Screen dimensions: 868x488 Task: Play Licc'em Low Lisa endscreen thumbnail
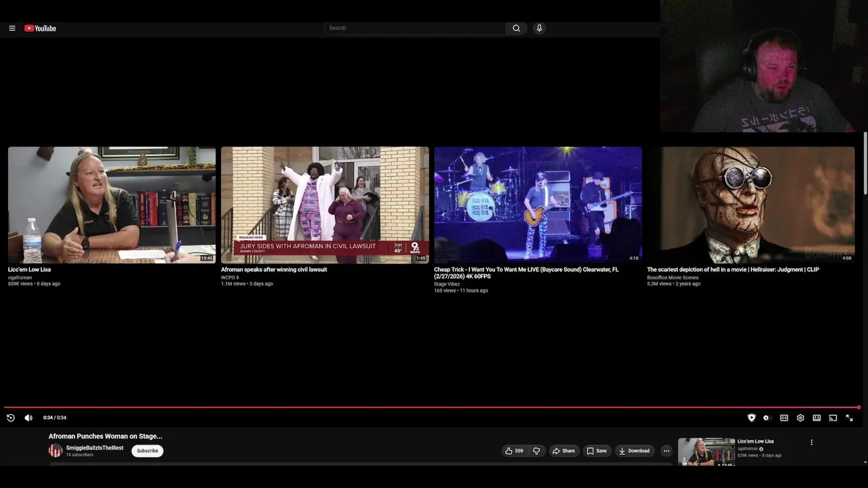(112, 205)
